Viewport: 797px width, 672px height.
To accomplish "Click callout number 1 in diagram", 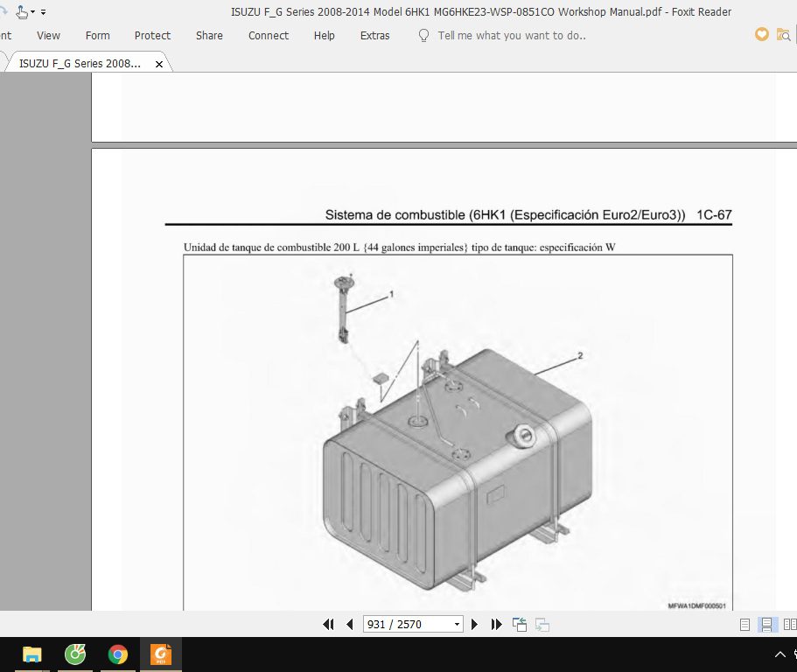I will pos(391,294).
